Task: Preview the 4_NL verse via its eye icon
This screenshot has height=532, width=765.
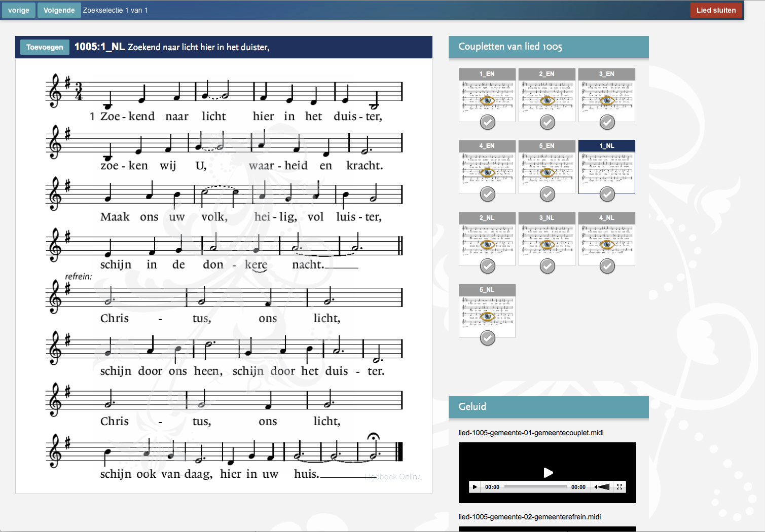Action: click(607, 244)
